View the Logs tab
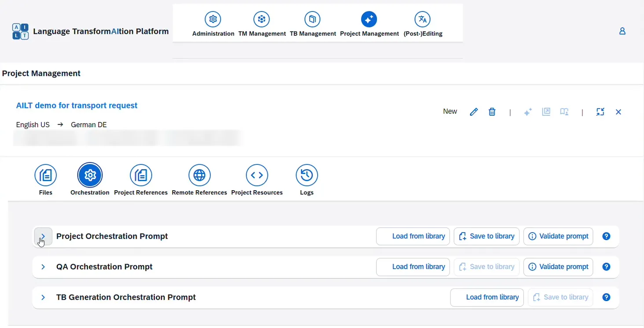 (307, 176)
